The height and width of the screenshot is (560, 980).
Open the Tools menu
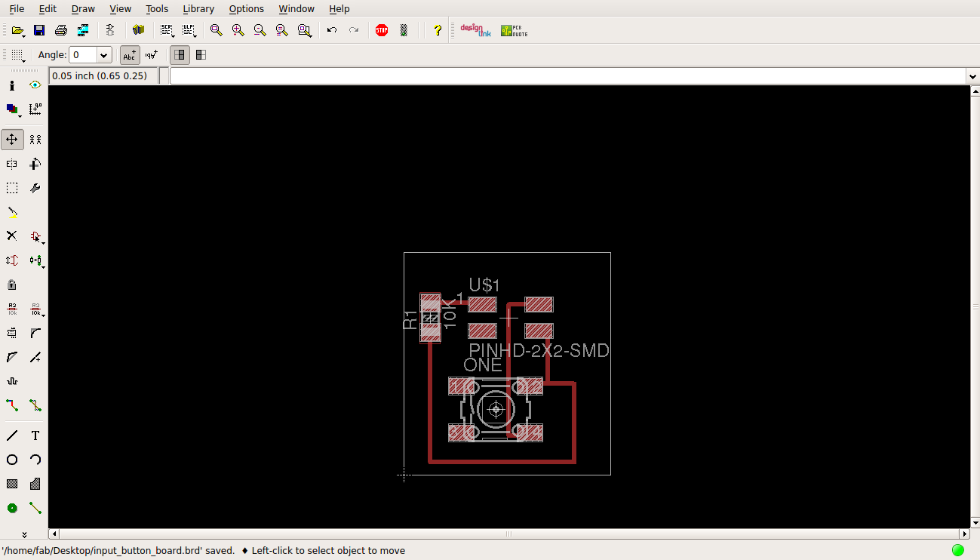157,8
